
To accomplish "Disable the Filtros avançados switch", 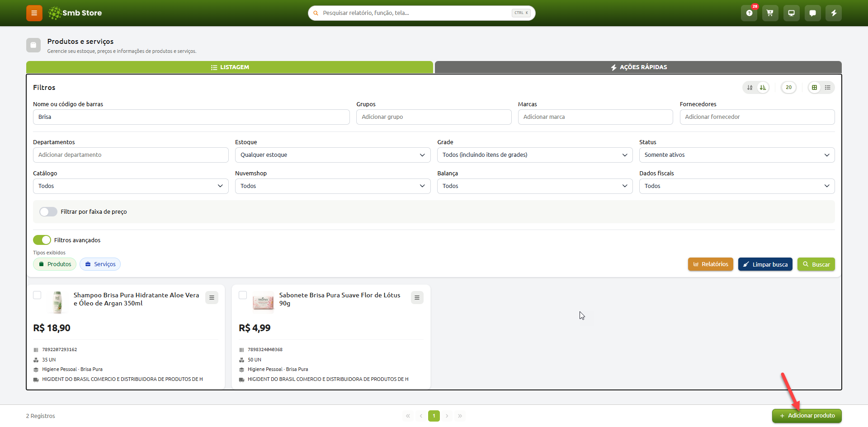I will click(42, 240).
